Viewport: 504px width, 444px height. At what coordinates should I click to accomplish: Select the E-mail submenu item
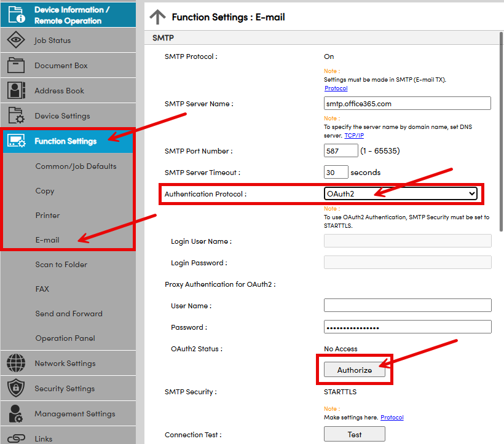47,240
